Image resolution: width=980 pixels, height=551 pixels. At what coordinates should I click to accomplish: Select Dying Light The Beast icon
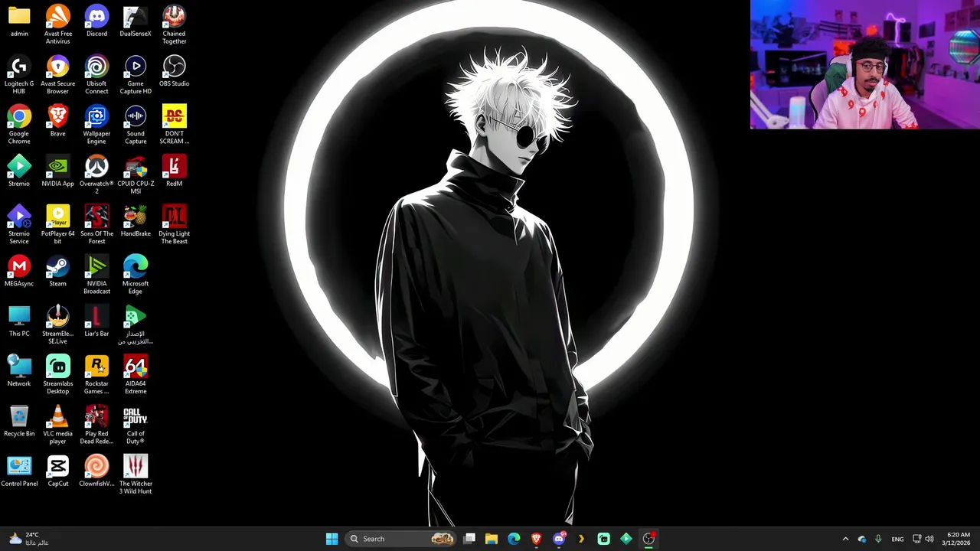click(174, 224)
